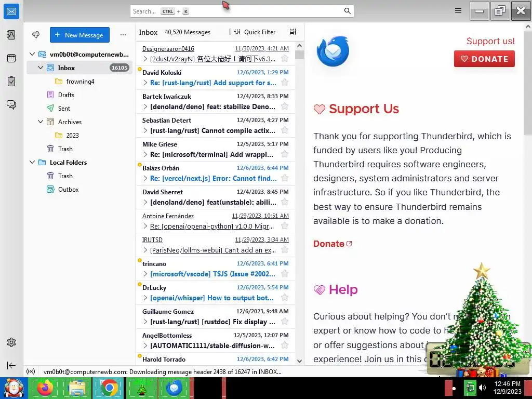532x399 pixels.
Task: Star the trincano message
Action: pos(285,274)
